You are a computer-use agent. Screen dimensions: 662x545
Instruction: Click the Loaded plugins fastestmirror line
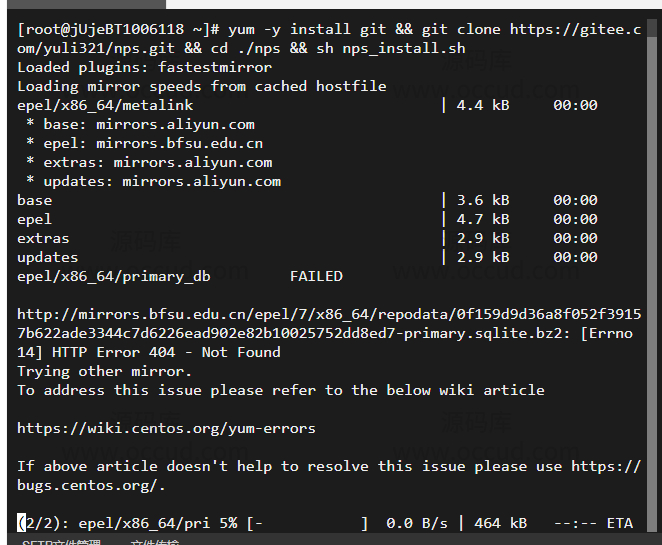[144, 67]
